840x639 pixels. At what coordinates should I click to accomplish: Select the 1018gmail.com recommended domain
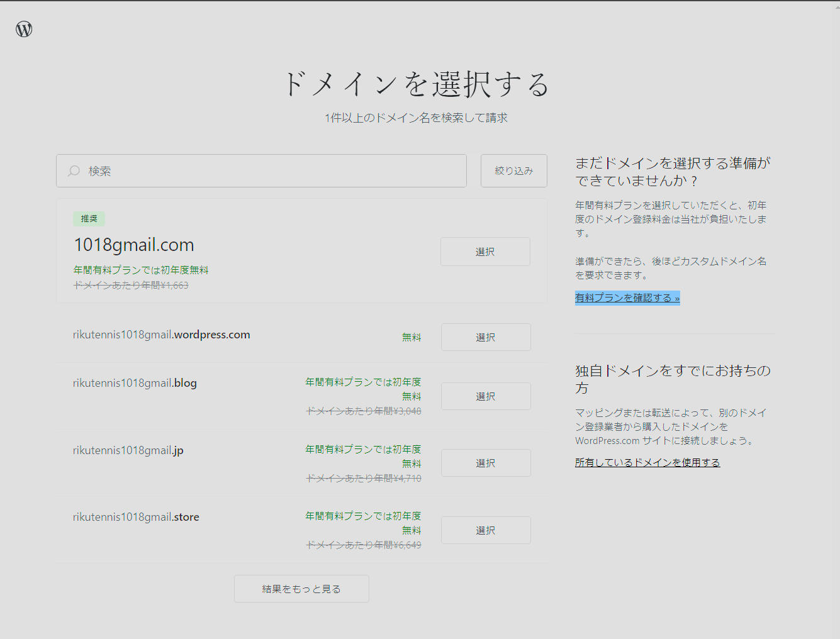[x=485, y=252]
